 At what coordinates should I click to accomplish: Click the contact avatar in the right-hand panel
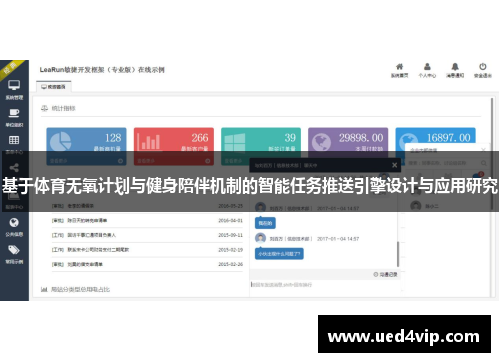click(x=416, y=206)
